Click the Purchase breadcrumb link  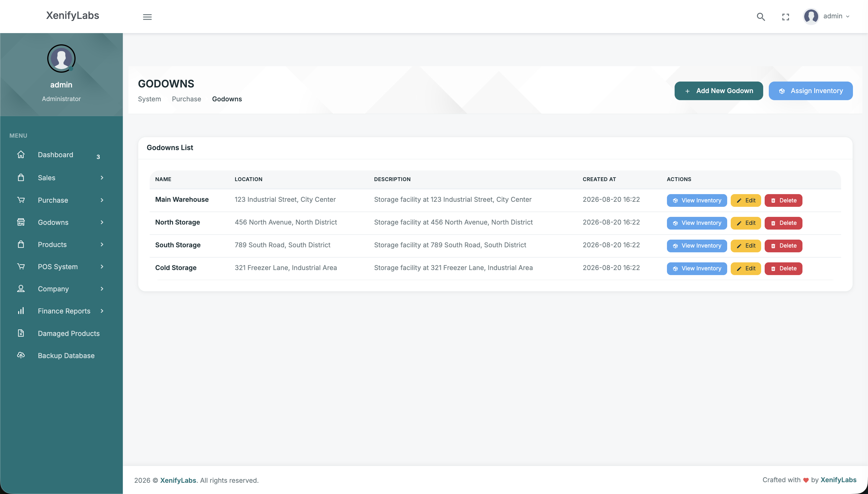pos(186,99)
